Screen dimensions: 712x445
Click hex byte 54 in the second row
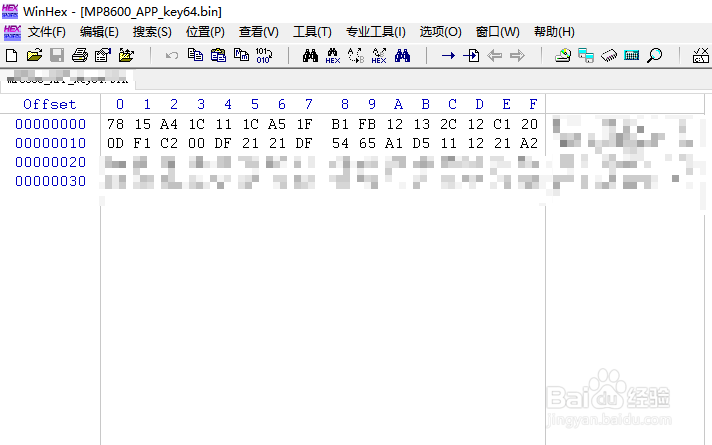[340, 143]
